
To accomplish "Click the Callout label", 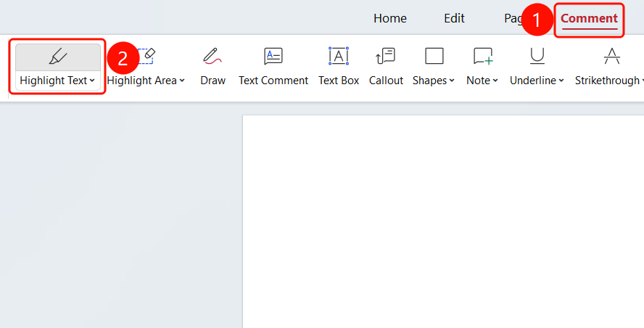I will click(386, 81).
